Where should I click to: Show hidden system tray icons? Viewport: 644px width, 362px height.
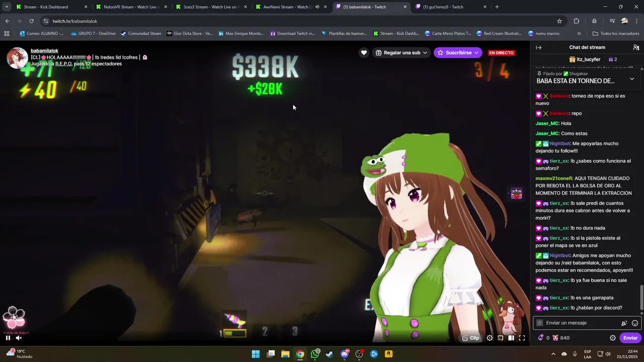coord(553,354)
